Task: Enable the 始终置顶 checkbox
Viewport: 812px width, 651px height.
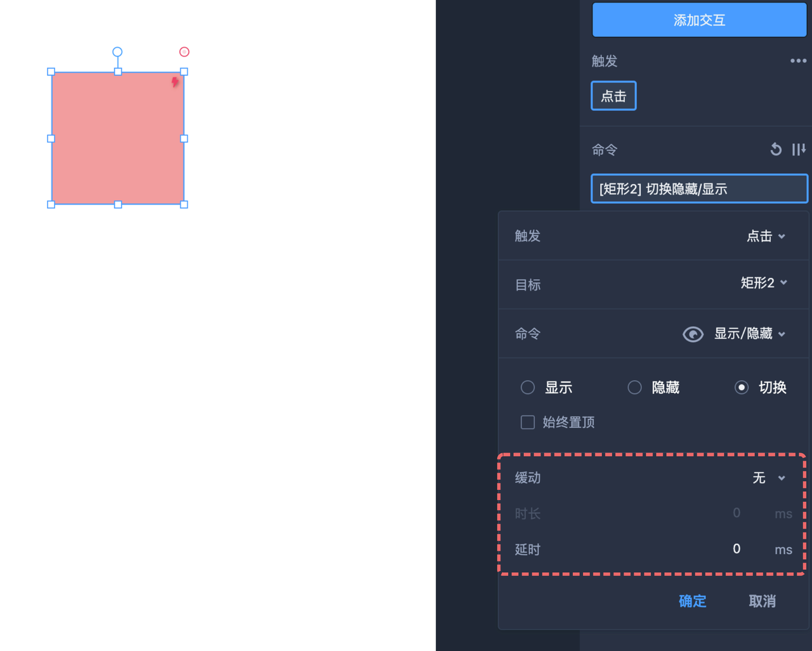Action: pos(528,423)
